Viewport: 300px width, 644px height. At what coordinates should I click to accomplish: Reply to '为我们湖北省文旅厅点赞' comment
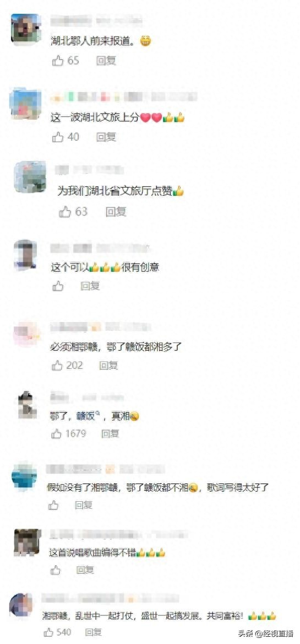(x=116, y=212)
